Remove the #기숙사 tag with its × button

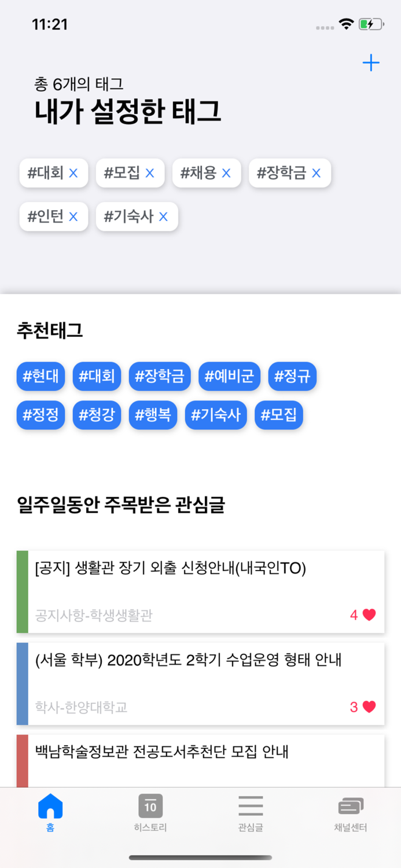[164, 216]
